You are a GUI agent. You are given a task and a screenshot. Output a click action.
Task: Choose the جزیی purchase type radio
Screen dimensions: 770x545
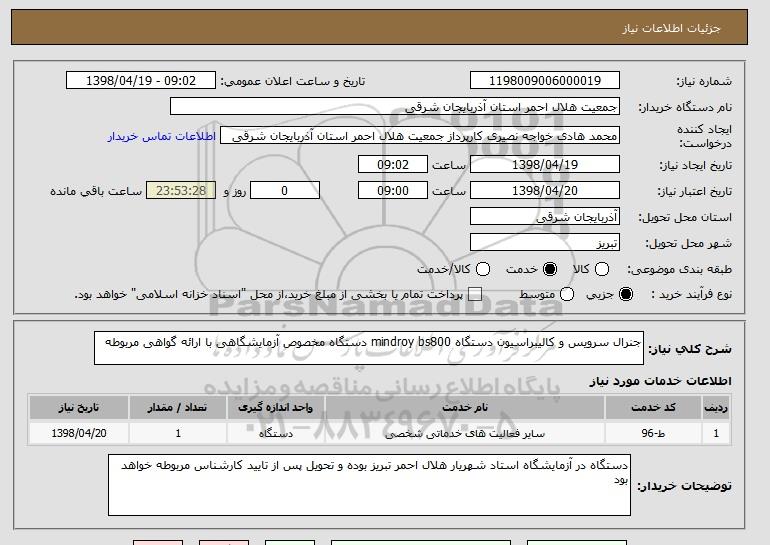tap(626, 294)
